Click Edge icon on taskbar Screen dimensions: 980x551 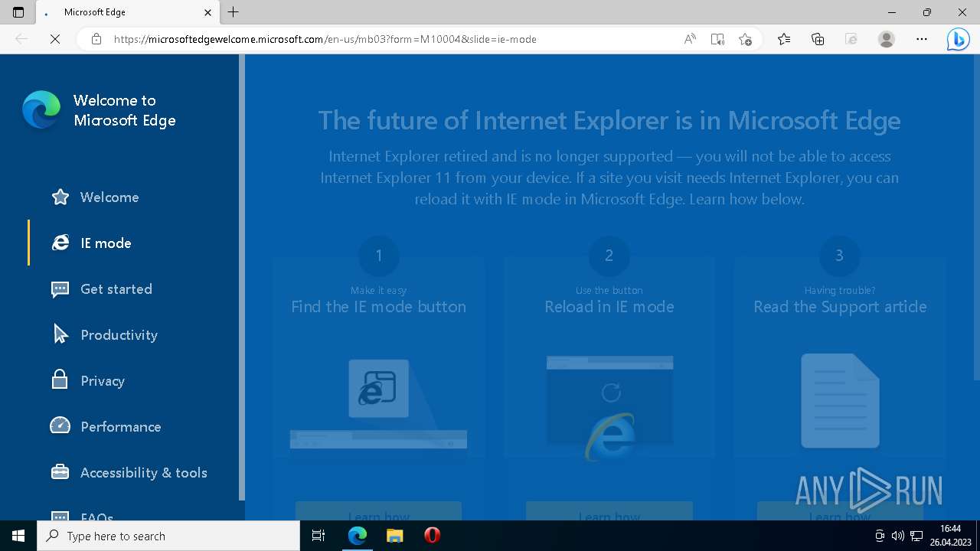[x=358, y=536]
